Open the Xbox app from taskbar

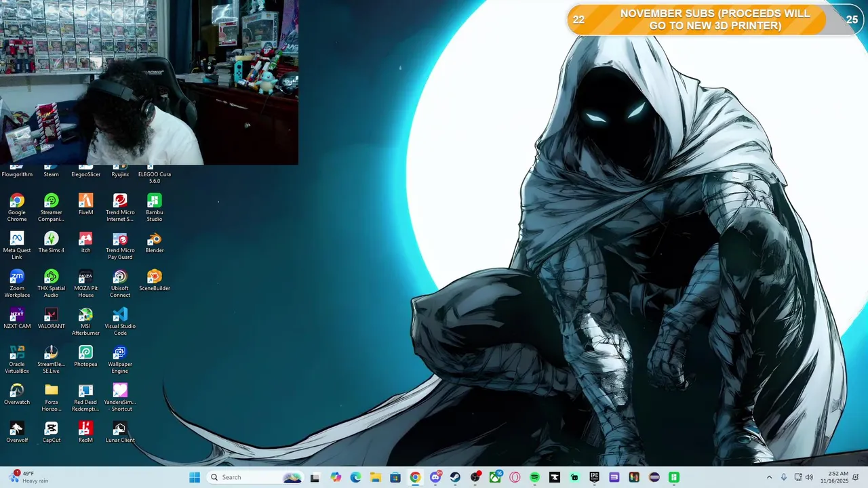[x=495, y=477]
